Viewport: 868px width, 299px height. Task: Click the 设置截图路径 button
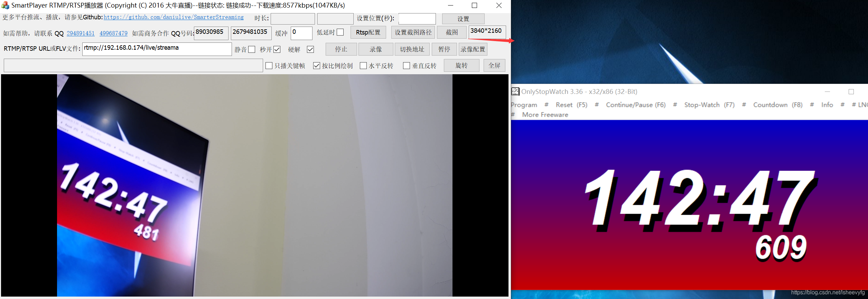click(x=413, y=32)
